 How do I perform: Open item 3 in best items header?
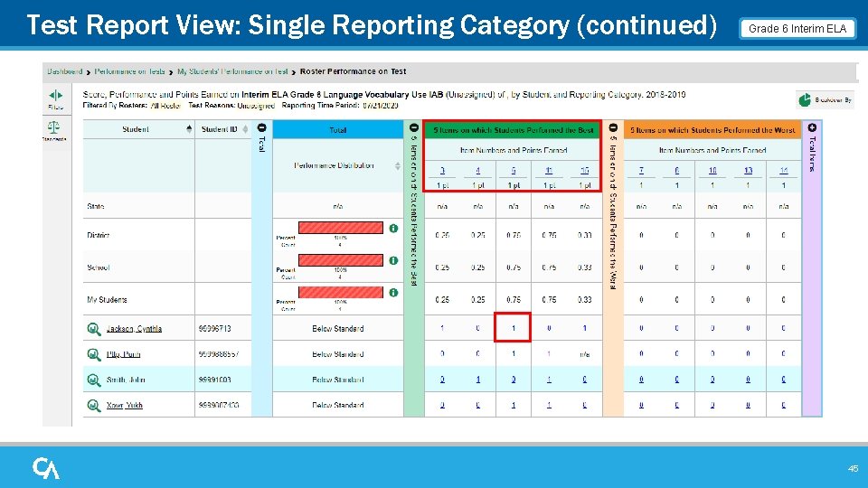point(442,171)
